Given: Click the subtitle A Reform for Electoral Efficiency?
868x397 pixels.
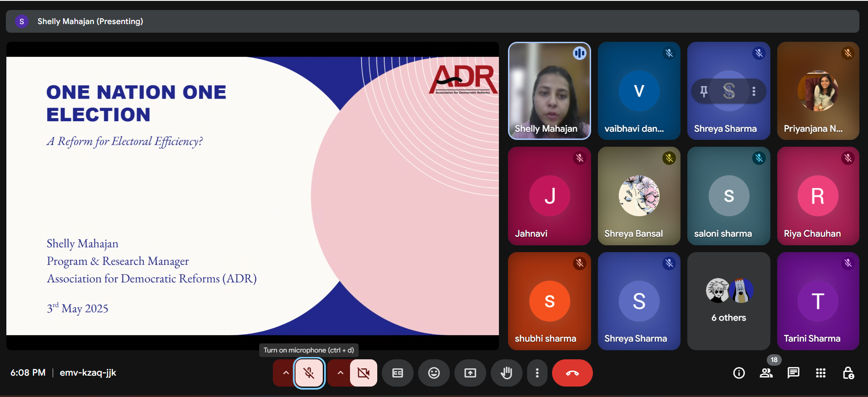Looking at the screenshot, I should point(125,142).
